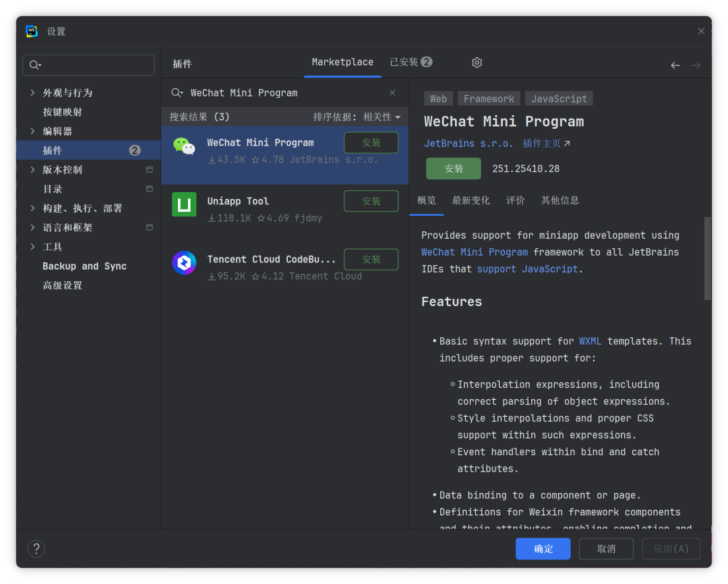Expand the 编辑器 tree node
The image size is (728, 584).
(x=32, y=131)
